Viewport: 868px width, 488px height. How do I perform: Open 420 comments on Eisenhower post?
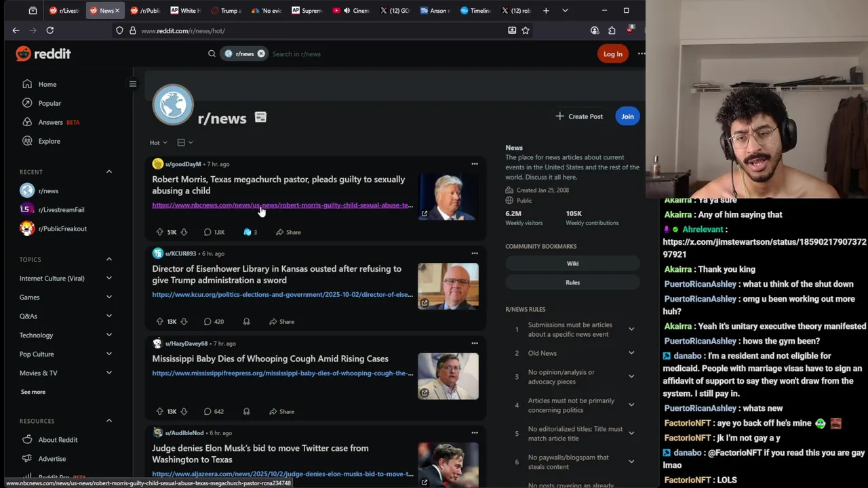click(214, 321)
